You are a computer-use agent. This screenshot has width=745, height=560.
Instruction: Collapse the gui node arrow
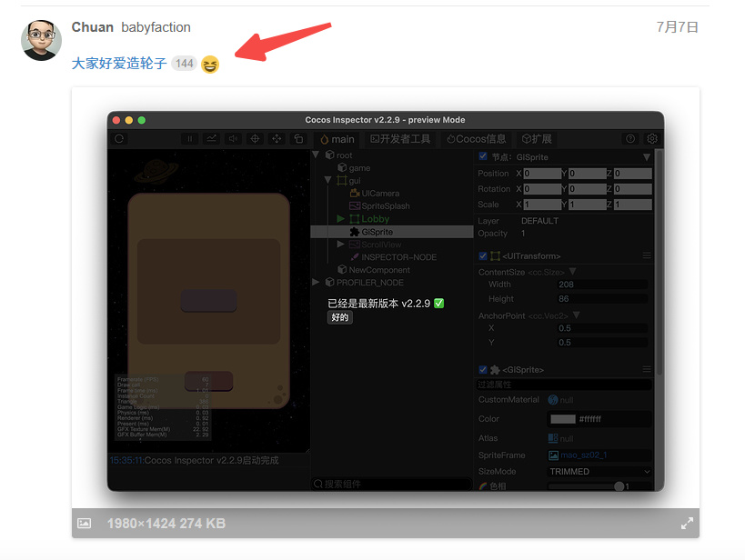click(327, 181)
